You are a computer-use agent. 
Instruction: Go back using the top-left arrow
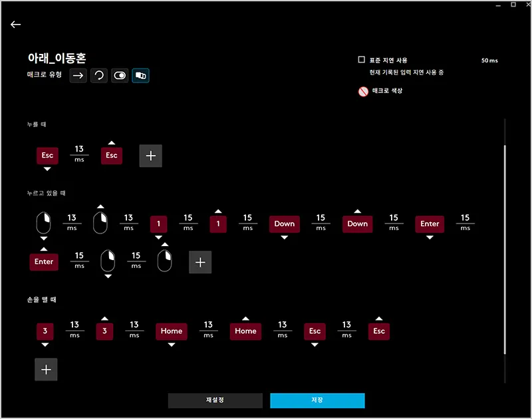pyautogui.click(x=15, y=25)
